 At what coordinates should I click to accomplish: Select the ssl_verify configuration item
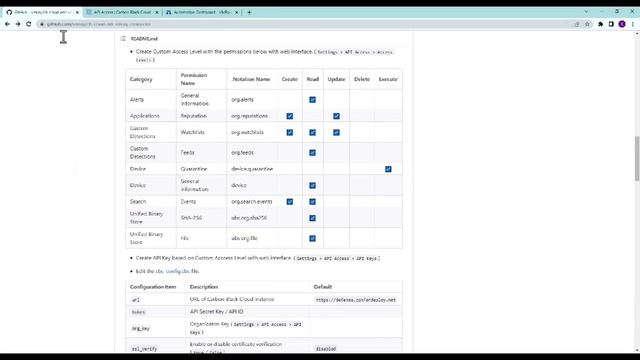(144, 349)
